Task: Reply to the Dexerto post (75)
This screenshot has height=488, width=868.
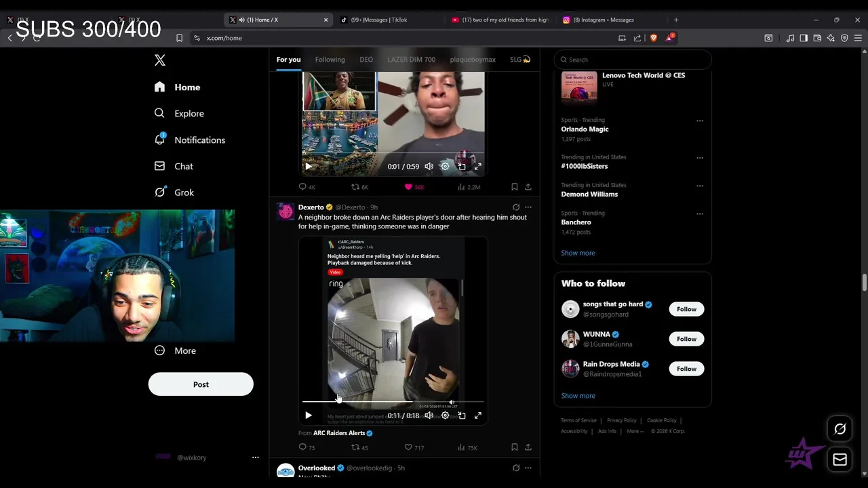Action: 307,447
